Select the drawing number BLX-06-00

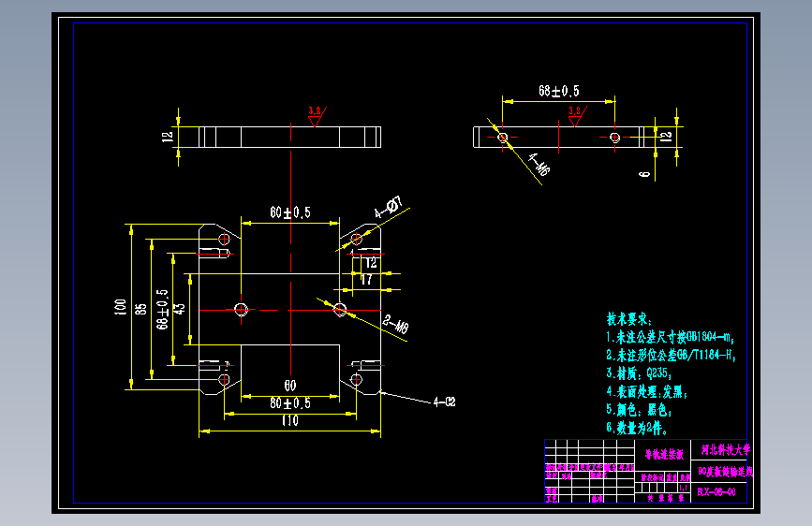tap(716, 491)
